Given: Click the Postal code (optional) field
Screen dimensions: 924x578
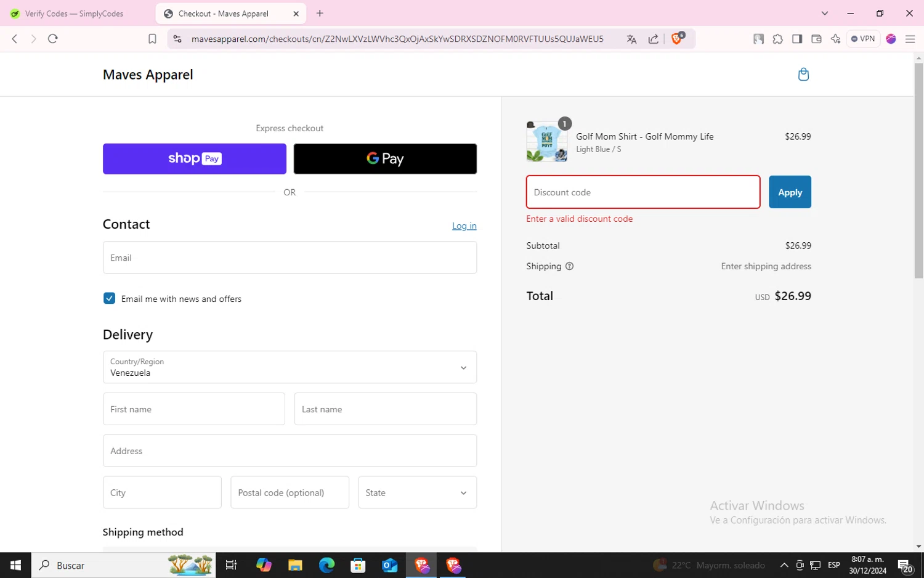Looking at the screenshot, I should pos(290,492).
